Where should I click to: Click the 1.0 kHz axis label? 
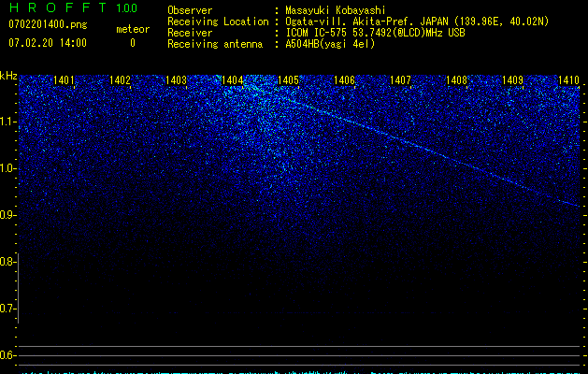coord(7,168)
